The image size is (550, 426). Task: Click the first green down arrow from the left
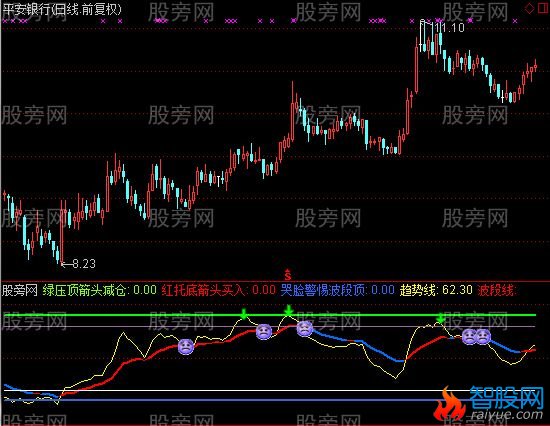point(243,313)
